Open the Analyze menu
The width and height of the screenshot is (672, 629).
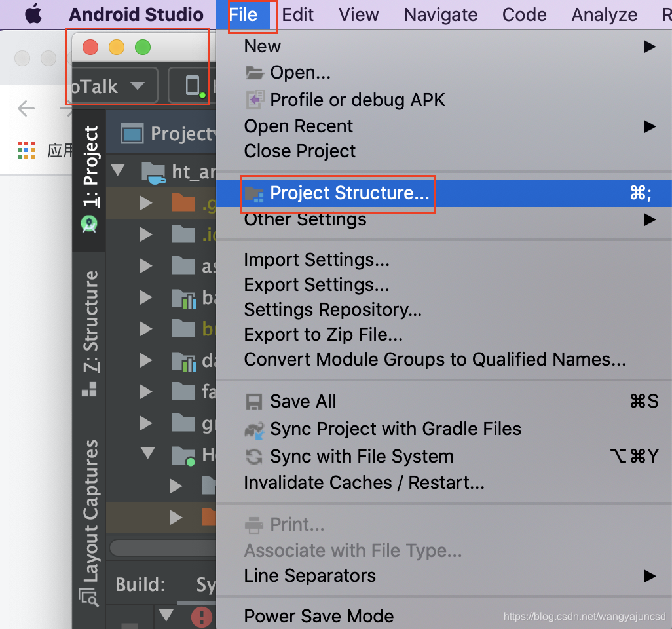click(x=605, y=14)
